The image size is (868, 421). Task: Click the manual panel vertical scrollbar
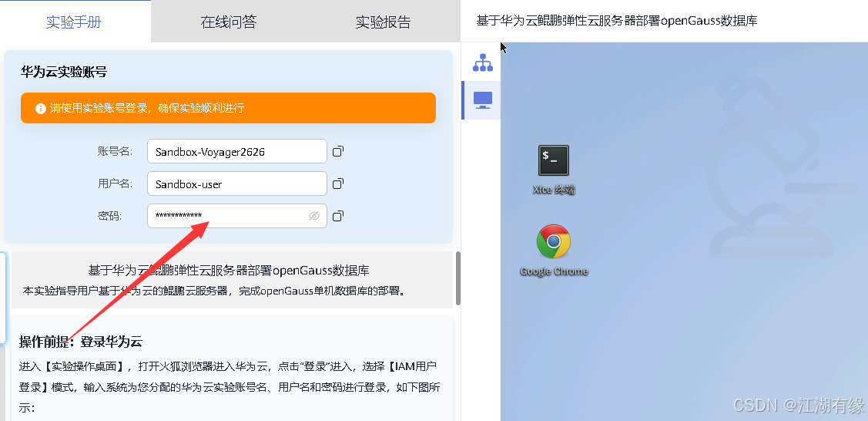tap(457, 278)
